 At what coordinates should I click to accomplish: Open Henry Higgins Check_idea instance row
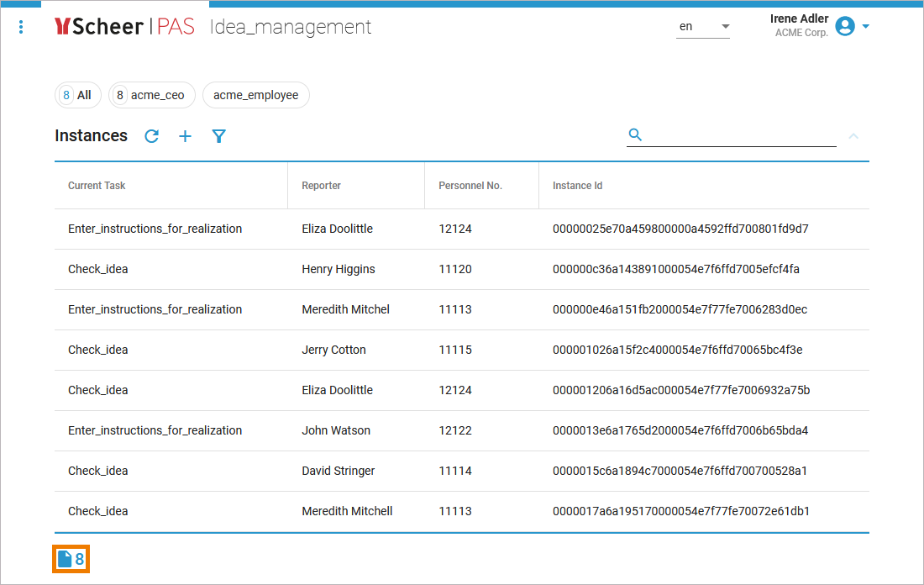(x=338, y=269)
